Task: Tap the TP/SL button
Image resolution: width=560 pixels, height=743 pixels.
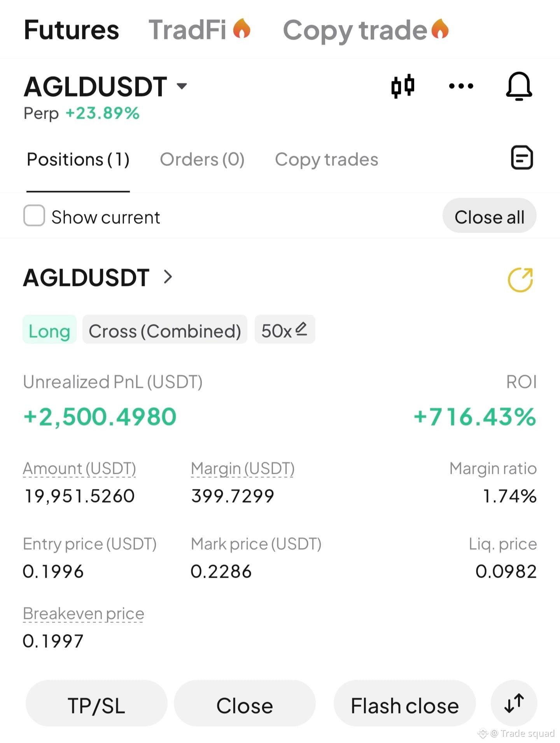Action: [x=96, y=703]
